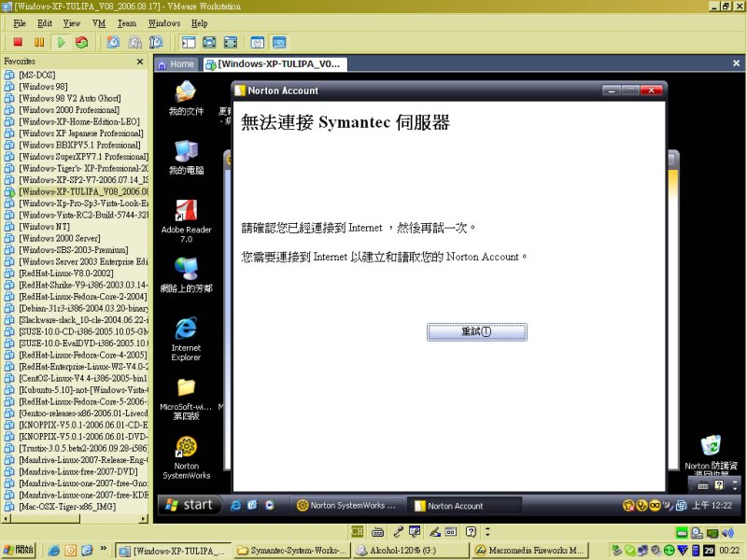Click Norton Account guest taskbar button
This screenshot has width=747, height=560.
(464, 506)
